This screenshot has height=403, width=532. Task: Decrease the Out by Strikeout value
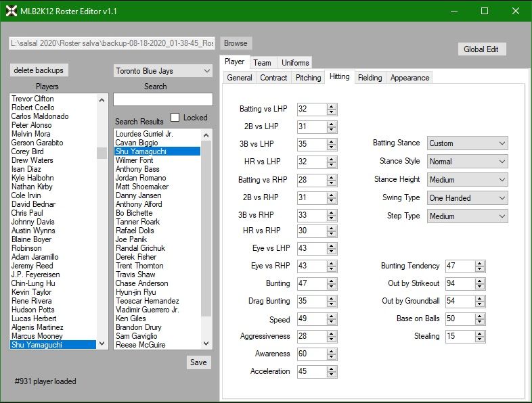(x=479, y=287)
